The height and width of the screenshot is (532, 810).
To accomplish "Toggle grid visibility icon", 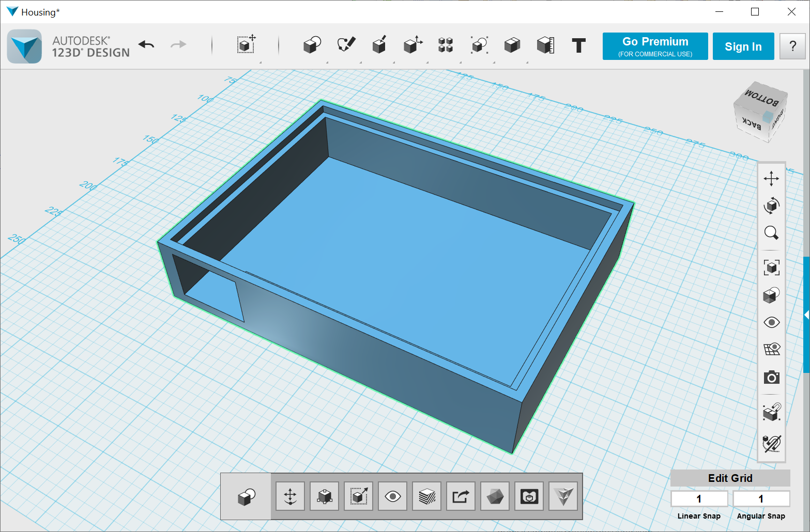I will (x=771, y=349).
